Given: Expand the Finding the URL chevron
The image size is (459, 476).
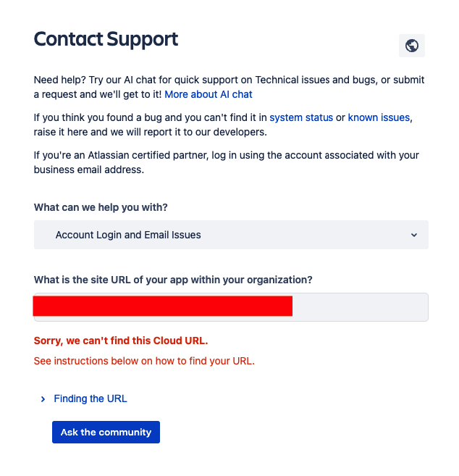Looking at the screenshot, I should [x=43, y=399].
